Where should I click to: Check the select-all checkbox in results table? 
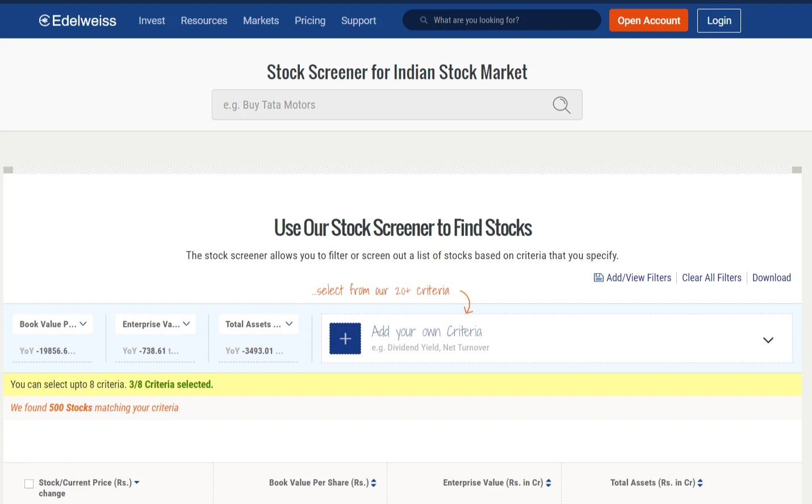coord(29,483)
